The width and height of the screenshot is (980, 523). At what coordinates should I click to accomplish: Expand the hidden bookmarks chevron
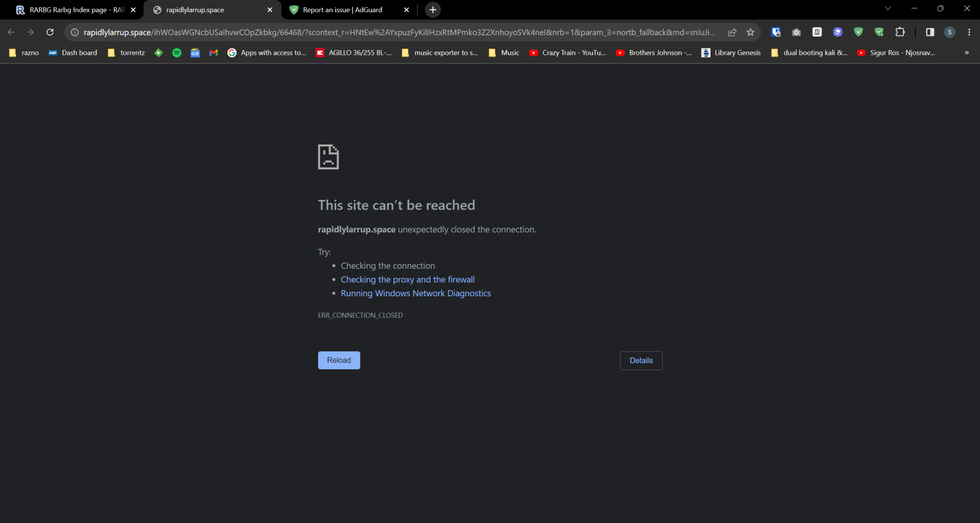(x=966, y=52)
